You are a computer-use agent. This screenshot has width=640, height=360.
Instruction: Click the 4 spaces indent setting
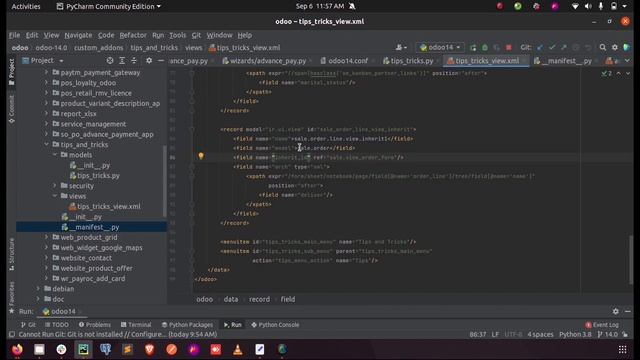[x=540, y=335]
